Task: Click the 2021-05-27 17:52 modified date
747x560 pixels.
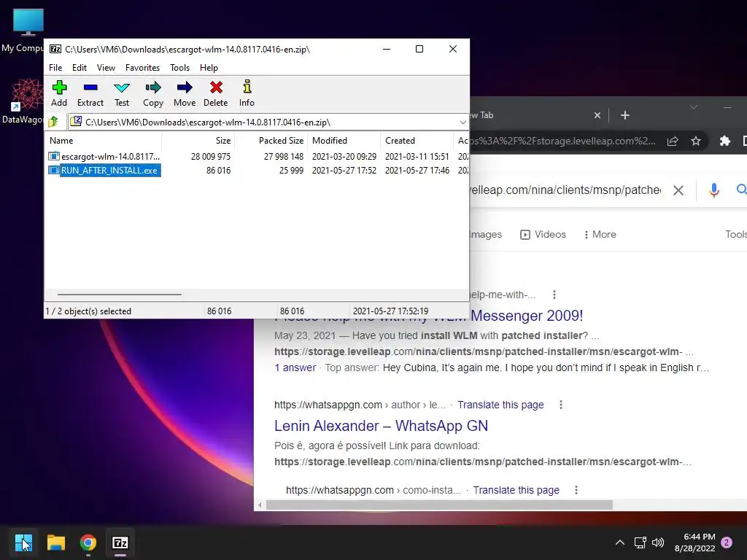Action: coord(344,170)
